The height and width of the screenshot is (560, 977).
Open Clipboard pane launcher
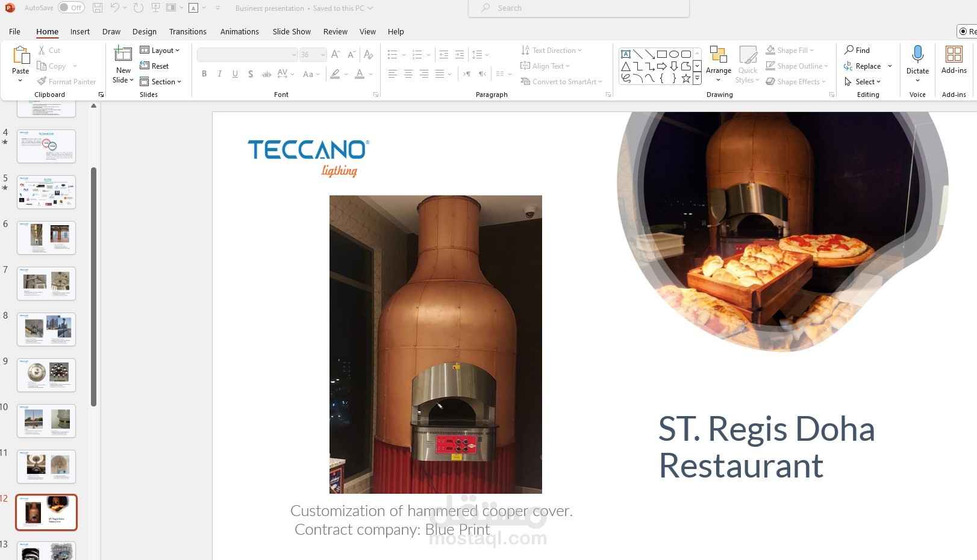pos(101,95)
